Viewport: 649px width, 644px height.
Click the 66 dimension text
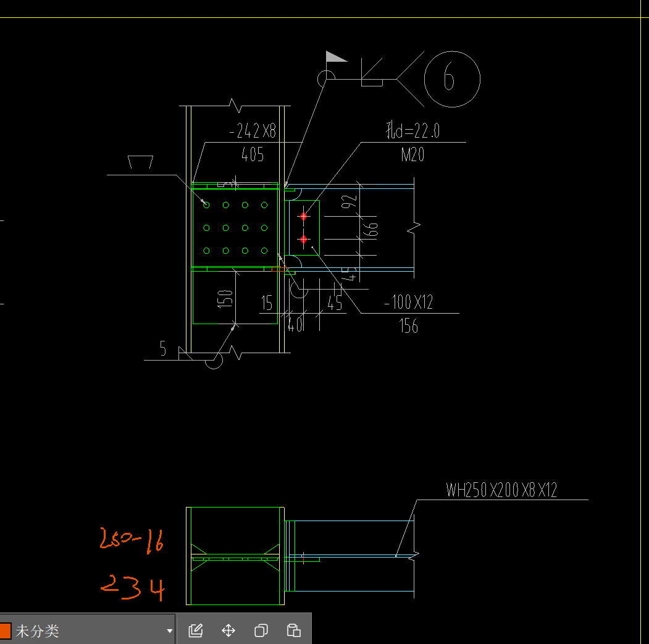click(371, 229)
